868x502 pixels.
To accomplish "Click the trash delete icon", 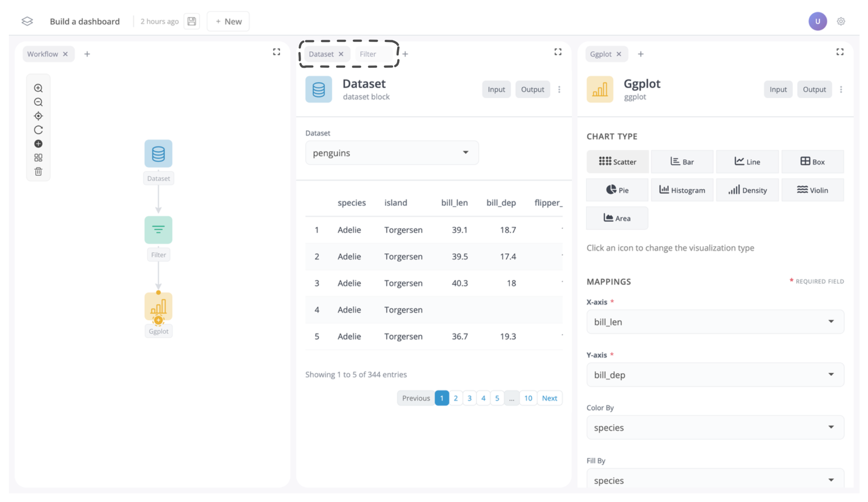I will click(x=39, y=171).
